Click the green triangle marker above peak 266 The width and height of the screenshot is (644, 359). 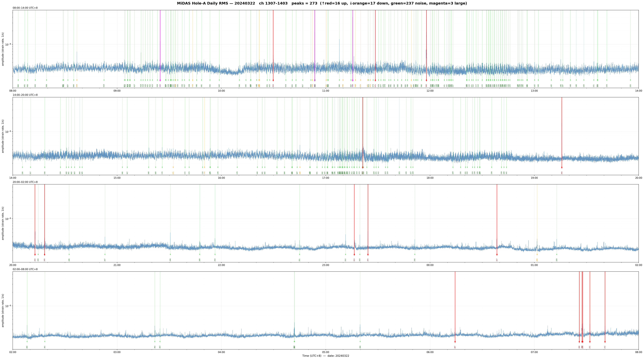(x=360, y=341)
